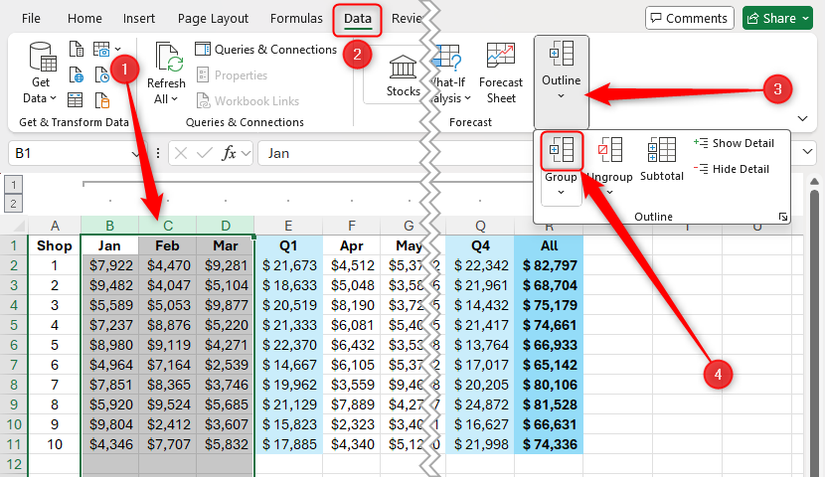Open the Data ribbon tab
This screenshot has width=825, height=477.
[356, 18]
